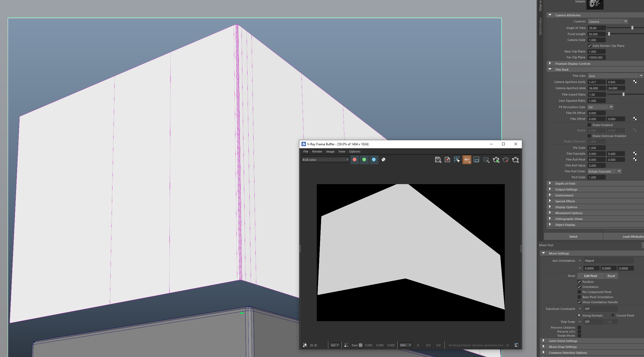Adjust the Film Aspect Ratio slider handle
The image size is (644, 357).
point(623,94)
